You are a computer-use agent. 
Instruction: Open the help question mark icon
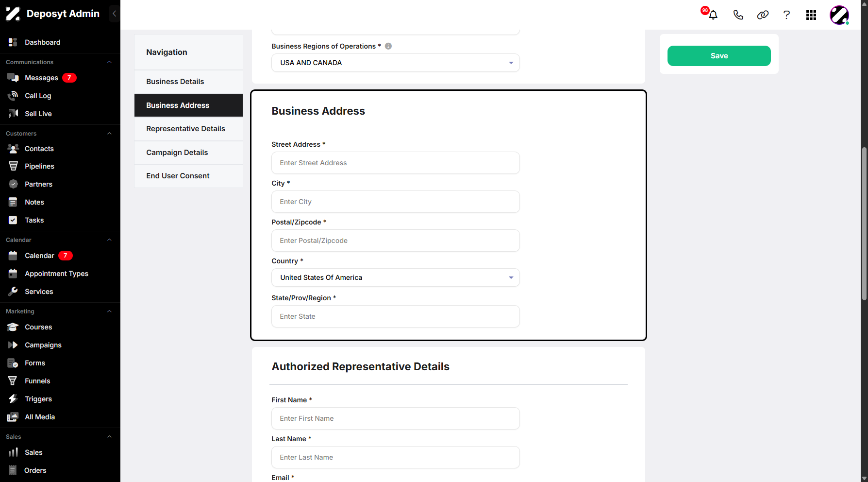pyautogui.click(x=786, y=15)
